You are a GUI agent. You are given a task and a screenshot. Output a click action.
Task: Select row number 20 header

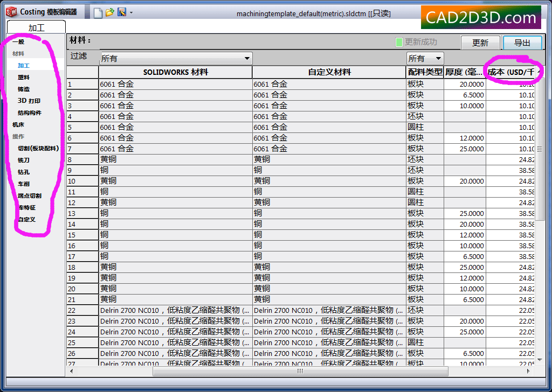[x=82, y=289]
